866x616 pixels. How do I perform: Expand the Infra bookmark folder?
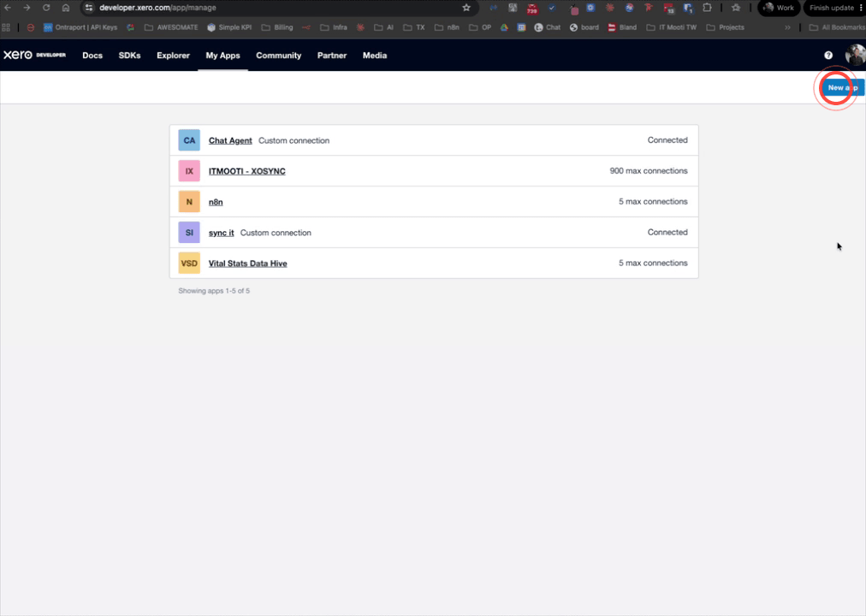click(334, 27)
